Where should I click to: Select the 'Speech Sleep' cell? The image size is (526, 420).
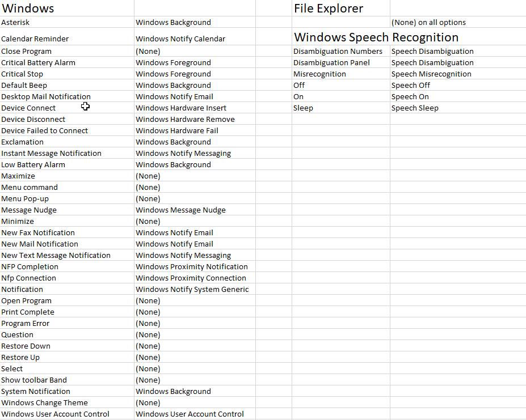point(458,108)
